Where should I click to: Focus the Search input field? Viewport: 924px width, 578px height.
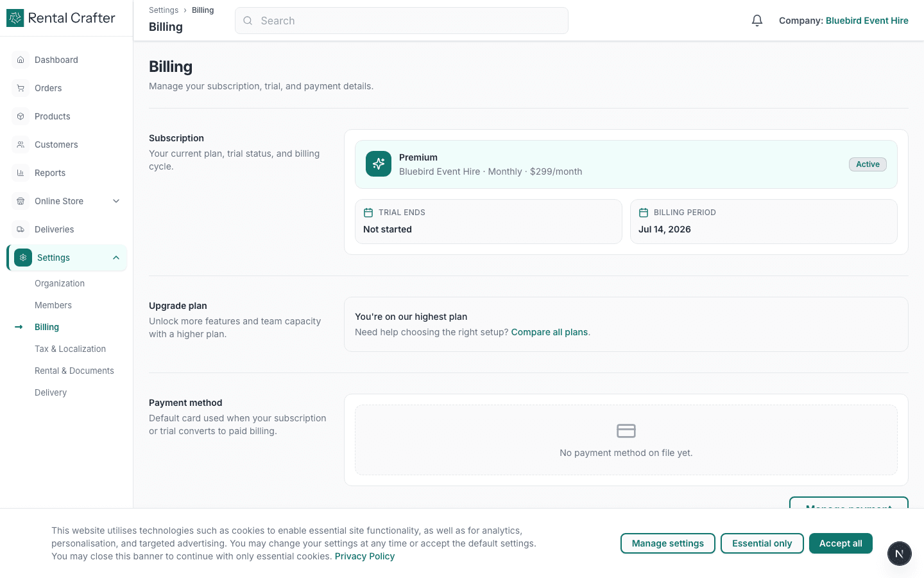pyautogui.click(x=402, y=21)
